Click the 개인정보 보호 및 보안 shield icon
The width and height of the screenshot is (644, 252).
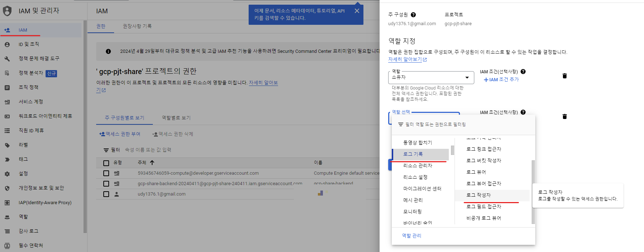click(x=7, y=188)
